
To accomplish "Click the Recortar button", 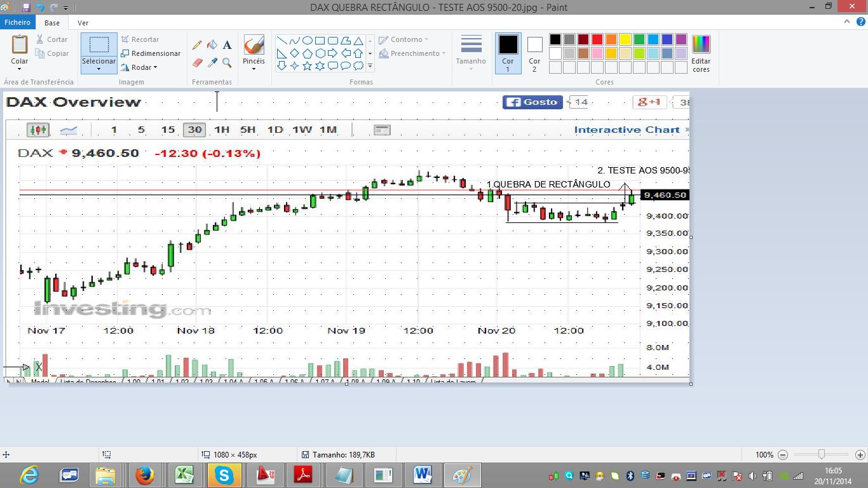I will (x=140, y=39).
